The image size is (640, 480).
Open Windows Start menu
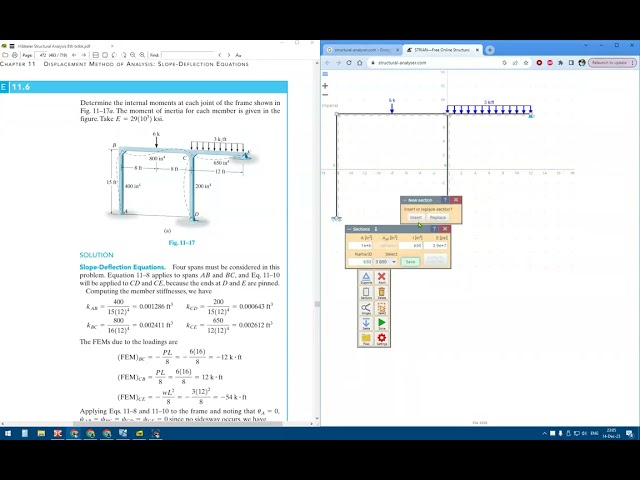point(8,433)
